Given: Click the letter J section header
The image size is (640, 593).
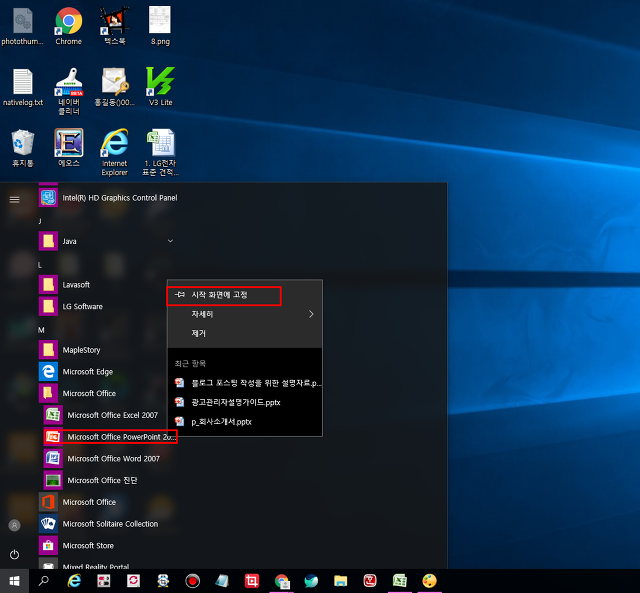Looking at the screenshot, I should [x=40, y=221].
